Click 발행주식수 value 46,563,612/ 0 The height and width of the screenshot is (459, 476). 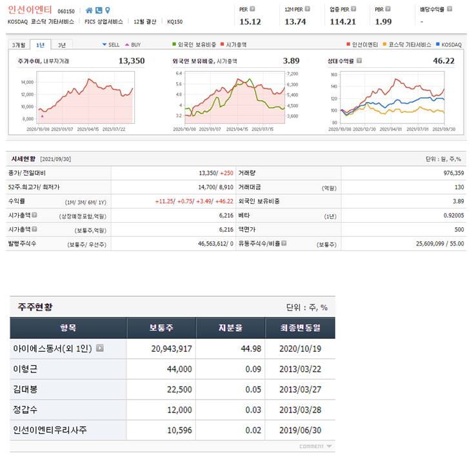216,243
